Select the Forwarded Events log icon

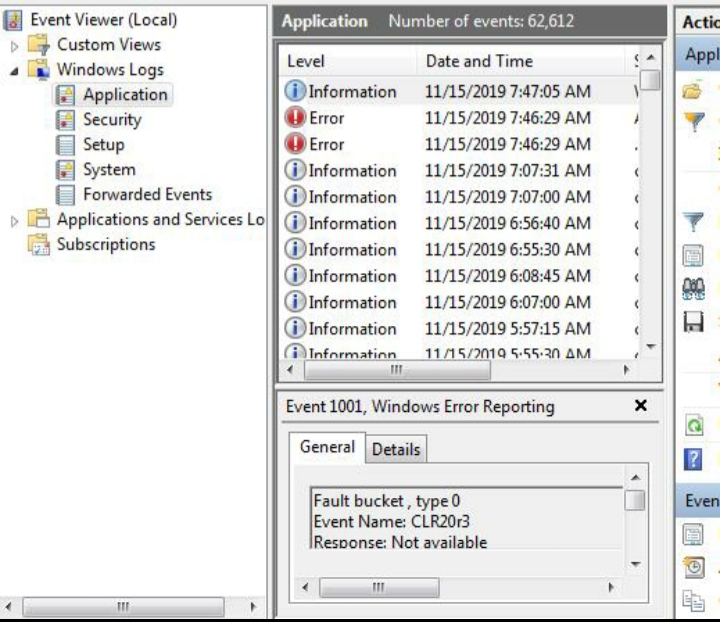(x=65, y=195)
